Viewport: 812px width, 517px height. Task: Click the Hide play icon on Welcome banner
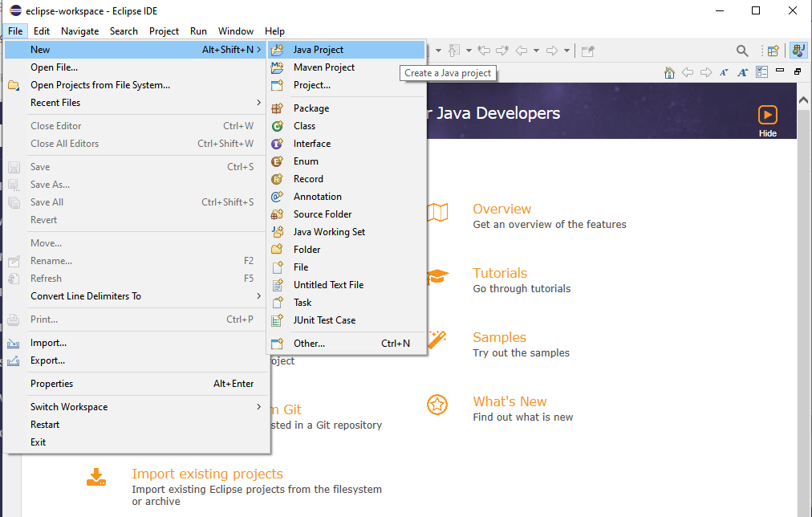click(x=767, y=115)
